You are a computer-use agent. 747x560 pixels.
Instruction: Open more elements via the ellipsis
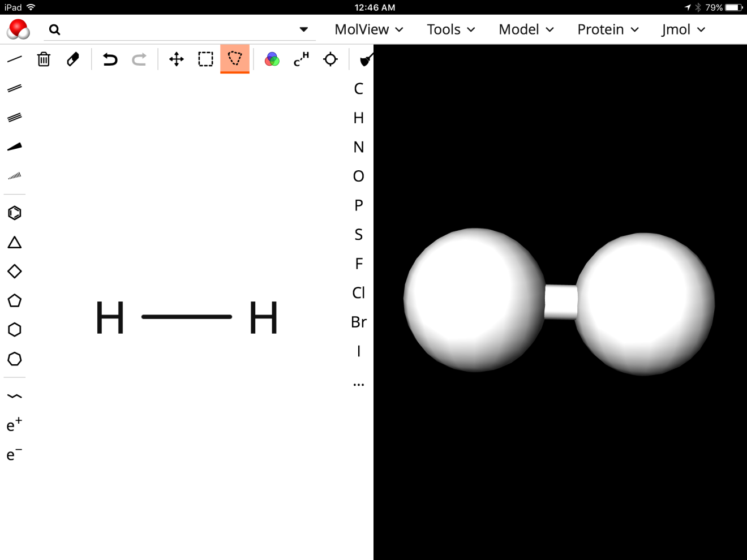tap(358, 384)
